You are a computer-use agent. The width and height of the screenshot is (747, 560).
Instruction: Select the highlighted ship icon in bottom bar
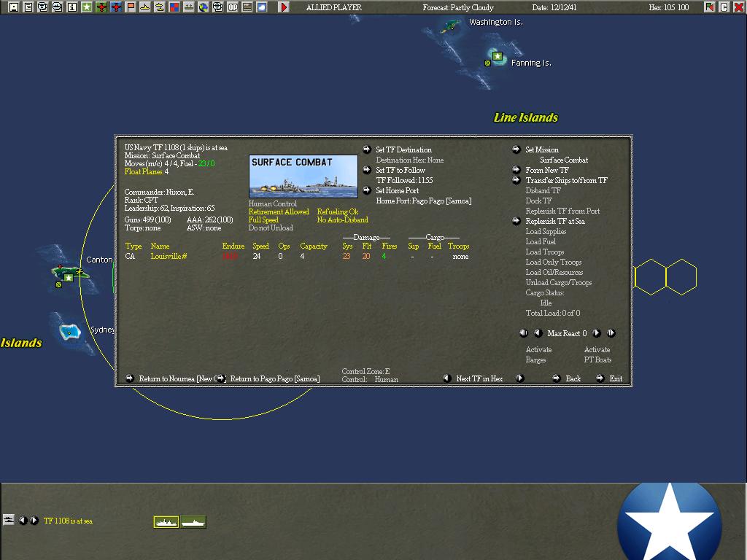point(166,522)
